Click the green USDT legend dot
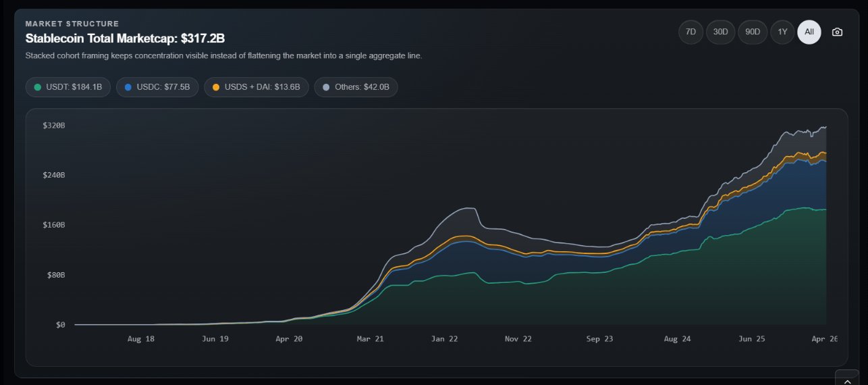Screen dimensions: 868x385 pos(38,87)
